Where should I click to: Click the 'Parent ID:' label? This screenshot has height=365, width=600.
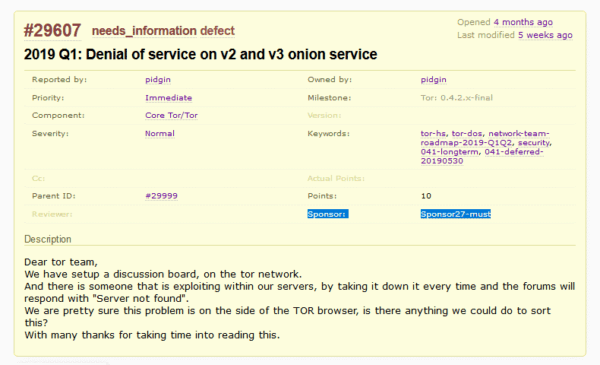coord(54,196)
